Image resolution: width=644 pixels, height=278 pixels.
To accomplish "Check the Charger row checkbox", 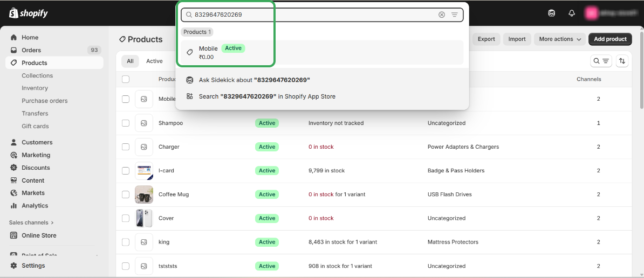I will [x=126, y=147].
